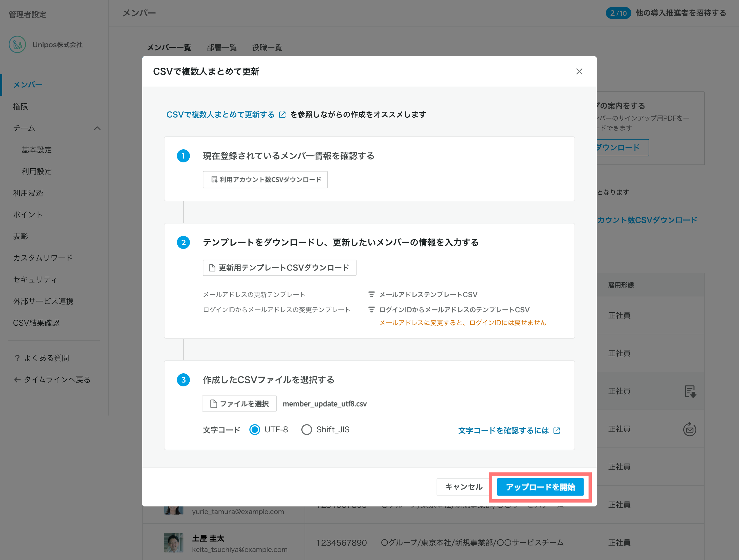Click the question mark icon beside よくある質問
This screenshot has height=560, width=739.
coord(17,358)
